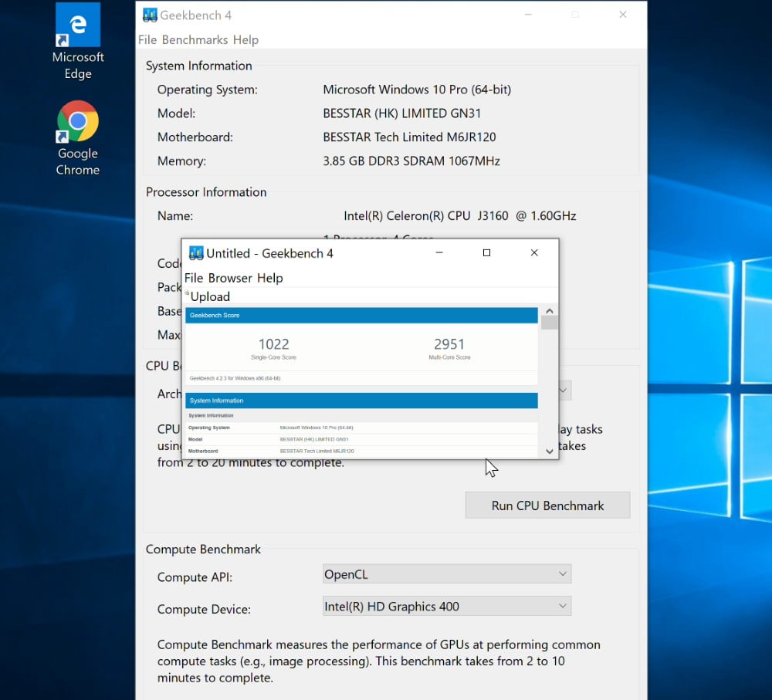
Task: Click '3.85 GB DDR3 SDRAM 1067MHz' memory value
Action: (411, 161)
